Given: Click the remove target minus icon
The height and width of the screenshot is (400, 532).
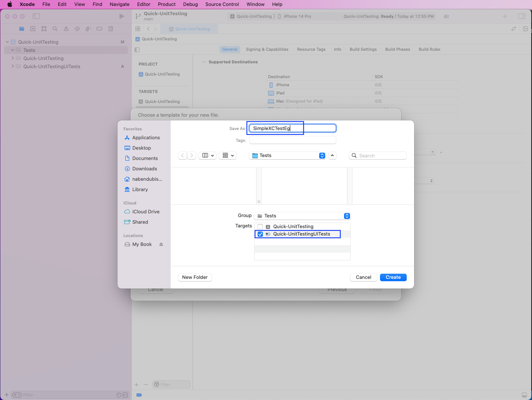Looking at the screenshot, I should (146, 385).
